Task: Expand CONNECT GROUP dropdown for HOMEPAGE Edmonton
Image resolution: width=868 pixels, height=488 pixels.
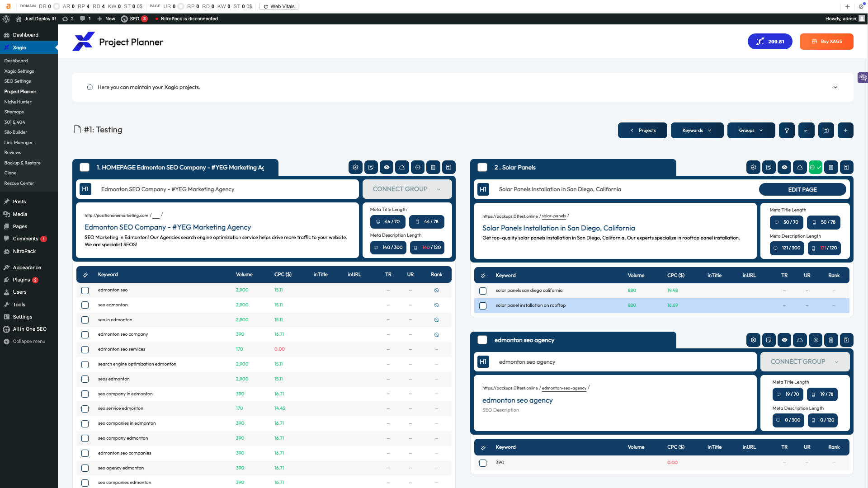Action: coord(407,189)
